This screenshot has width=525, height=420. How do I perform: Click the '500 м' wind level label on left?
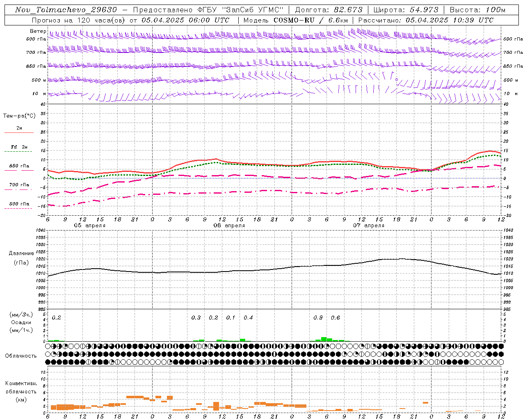(x=39, y=80)
